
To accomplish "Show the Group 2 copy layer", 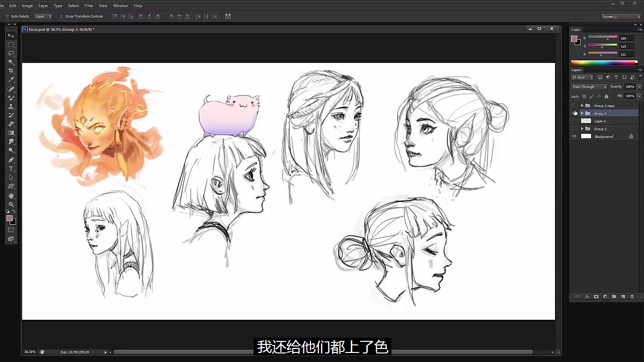I will click(574, 106).
